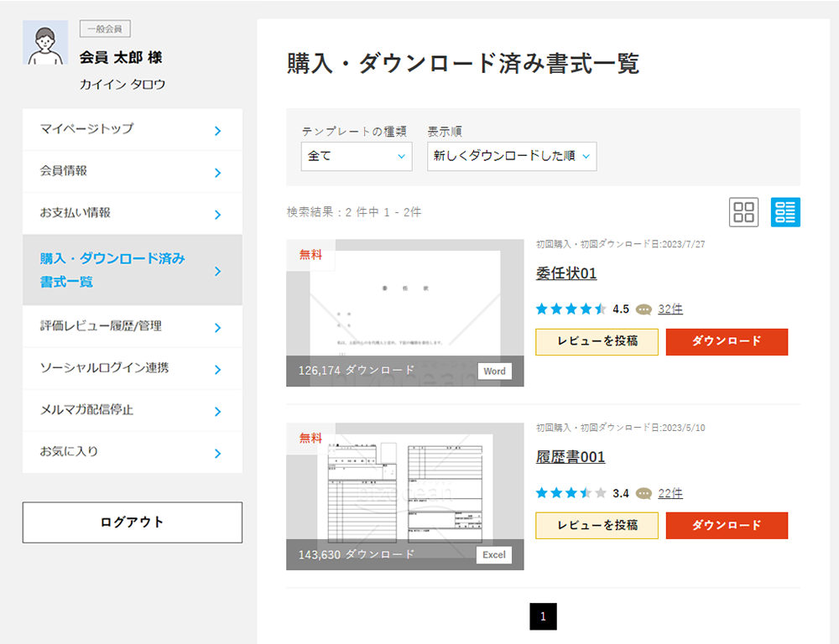Switch to list view layout

(785, 212)
